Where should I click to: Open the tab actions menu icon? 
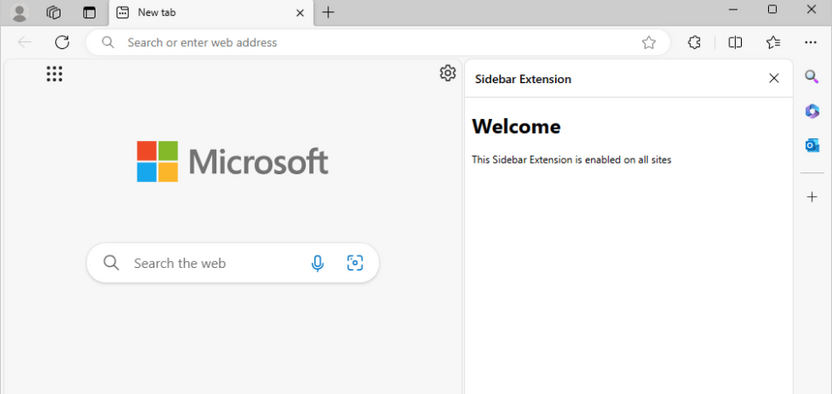[90, 13]
